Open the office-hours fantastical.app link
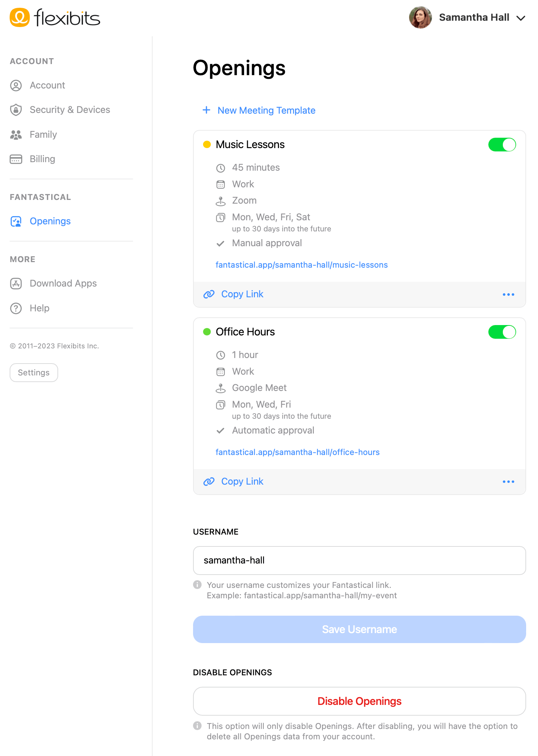The image size is (538, 756). (x=298, y=452)
